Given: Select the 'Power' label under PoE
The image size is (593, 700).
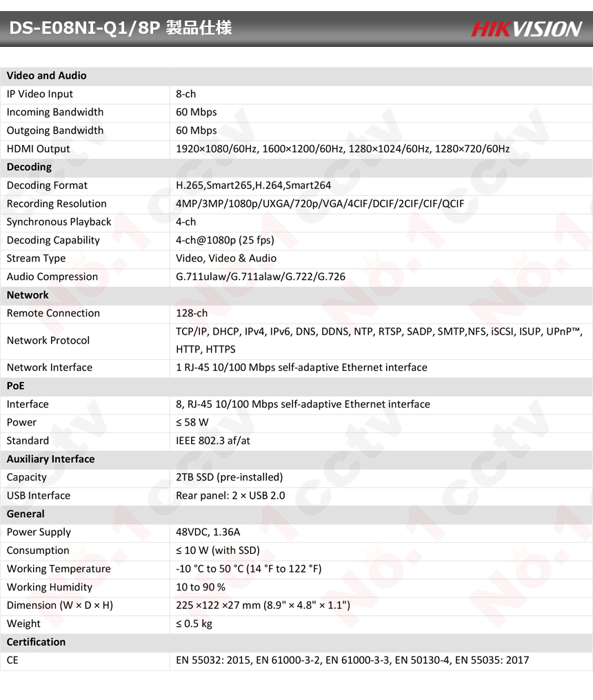Looking at the screenshot, I should [21, 422].
